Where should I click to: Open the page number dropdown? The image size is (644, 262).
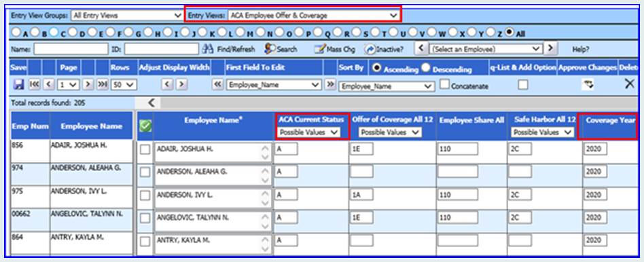pos(68,85)
